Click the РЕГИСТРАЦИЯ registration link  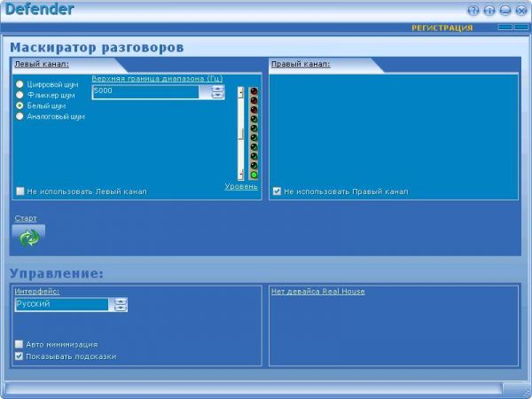(x=442, y=28)
